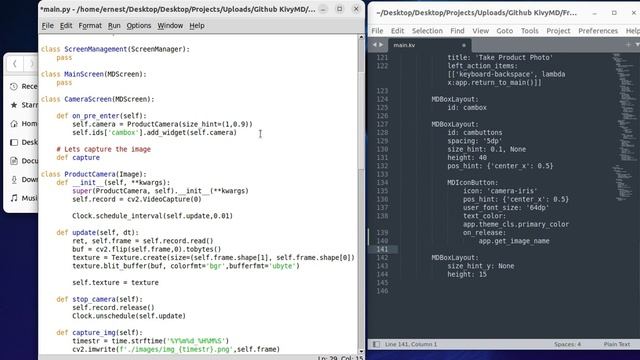Screen dimensions: 640x360
Task: Open Sublime Text Edit menu
Action: tap(397, 31)
